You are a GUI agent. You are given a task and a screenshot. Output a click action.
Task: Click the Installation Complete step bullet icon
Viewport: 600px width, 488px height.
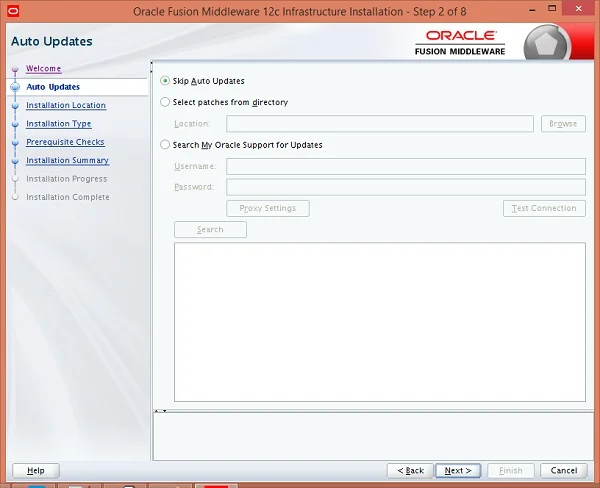pyautogui.click(x=15, y=197)
